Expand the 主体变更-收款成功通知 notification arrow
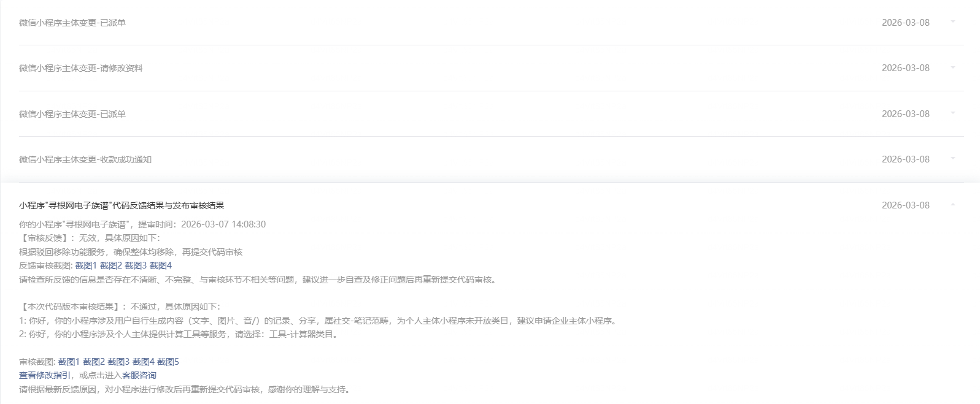 pyautogui.click(x=952, y=159)
